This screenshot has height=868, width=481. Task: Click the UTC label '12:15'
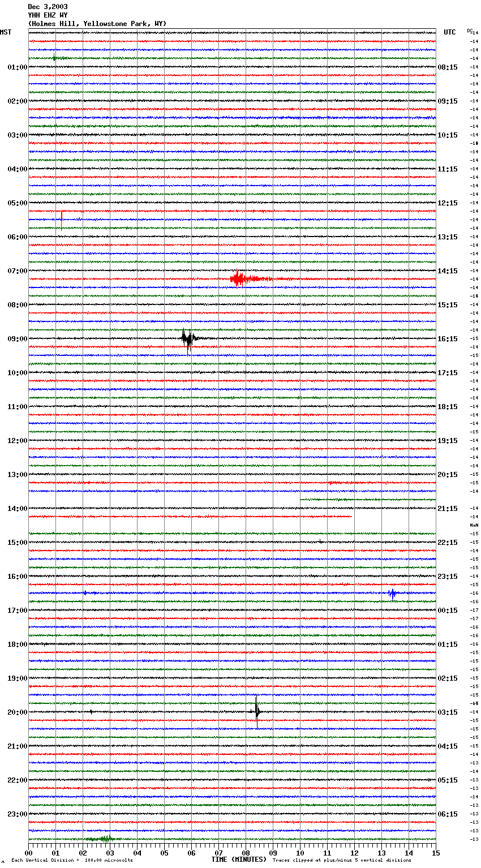[448, 203]
